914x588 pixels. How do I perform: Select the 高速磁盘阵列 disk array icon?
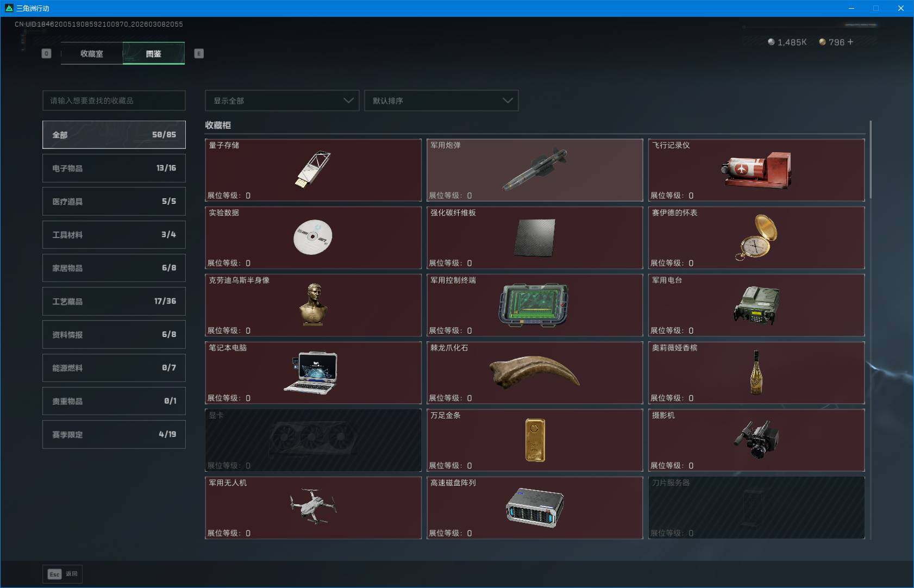(535, 508)
